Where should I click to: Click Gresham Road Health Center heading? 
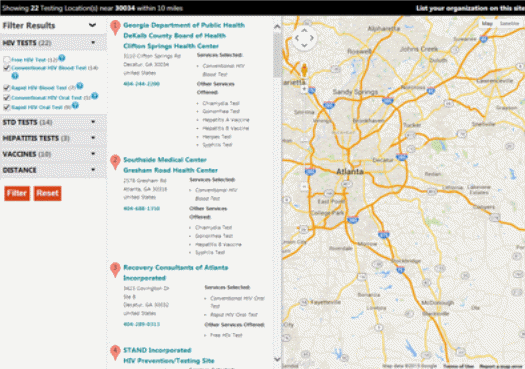pyautogui.click(x=170, y=170)
